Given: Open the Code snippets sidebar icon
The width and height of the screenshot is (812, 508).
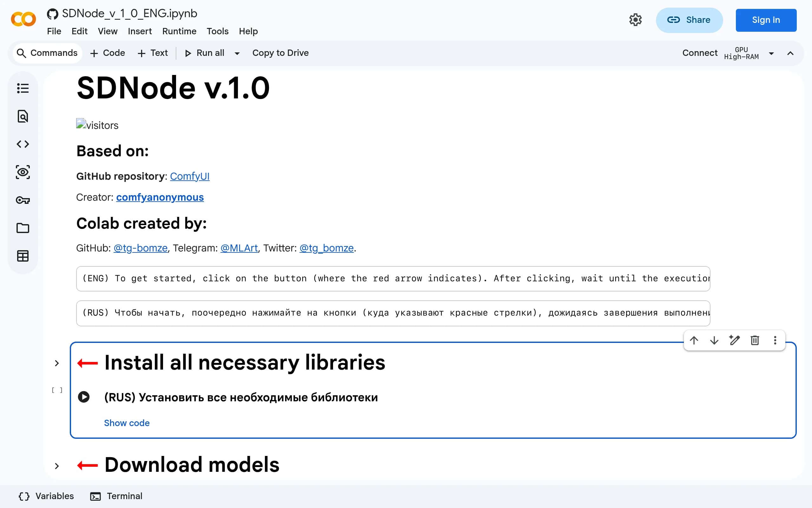Looking at the screenshot, I should pos(23,144).
